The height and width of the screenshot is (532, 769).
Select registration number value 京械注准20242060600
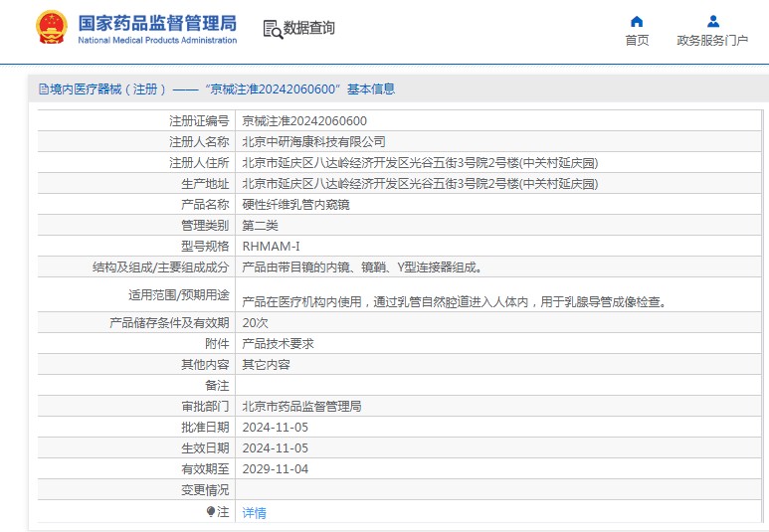(x=304, y=121)
